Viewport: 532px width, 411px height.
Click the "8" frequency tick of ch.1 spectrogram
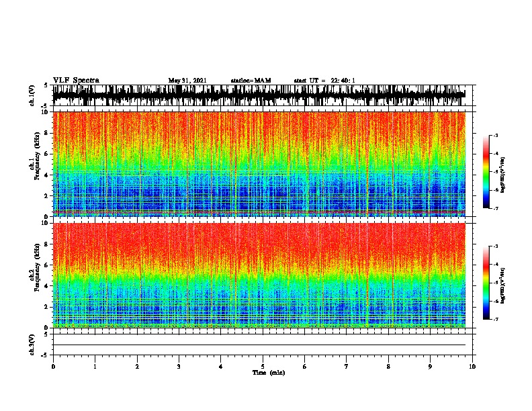pos(47,133)
